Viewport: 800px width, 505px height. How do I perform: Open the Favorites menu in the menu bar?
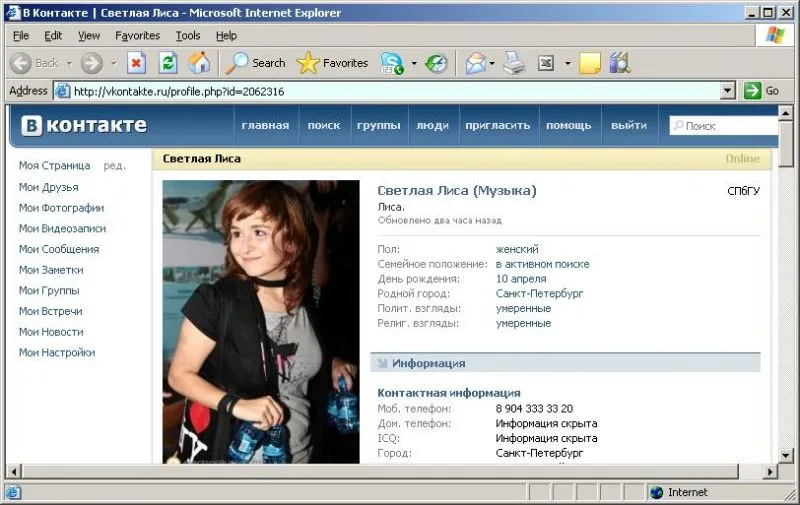coord(137,36)
